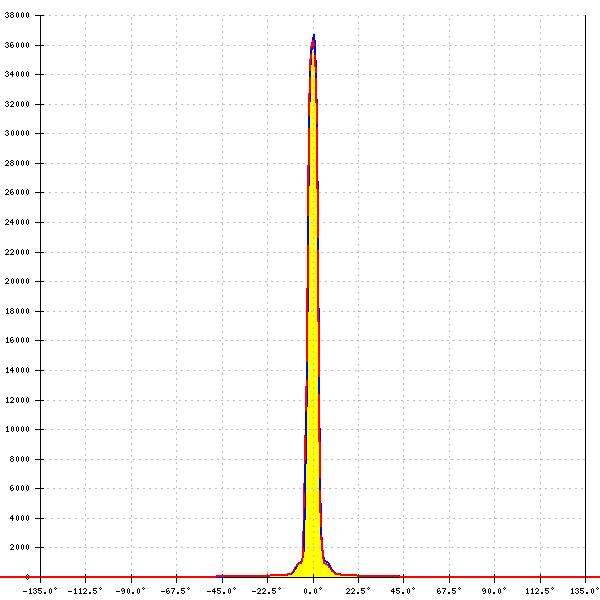600x600 pixels.
Task: Click the 16000 y-axis label
Action: [x=17, y=340]
